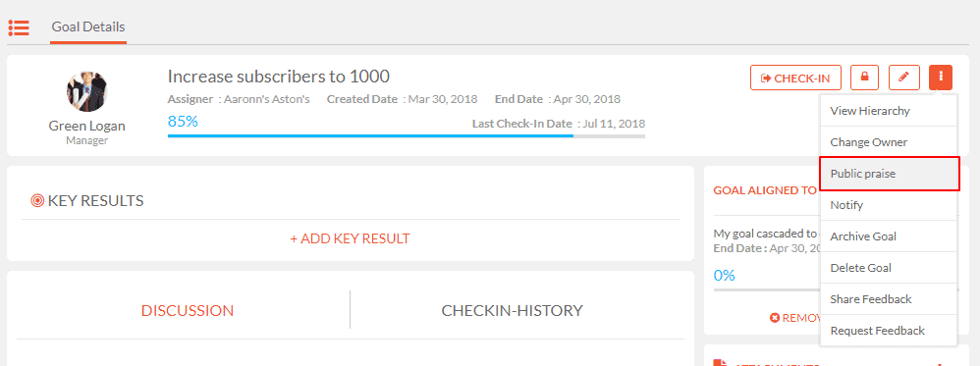Click the pencil edit goal icon
This screenshot has height=366, width=980.
(903, 78)
